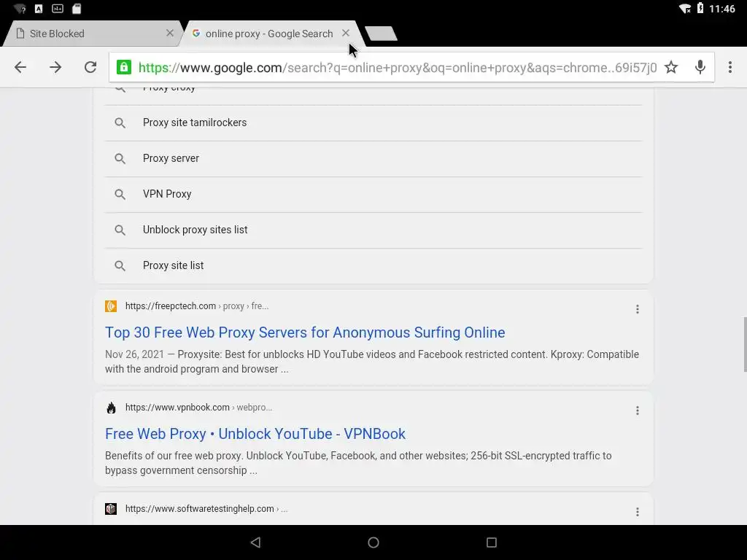
Task: Open more options for freepctech result
Action: tap(637, 309)
